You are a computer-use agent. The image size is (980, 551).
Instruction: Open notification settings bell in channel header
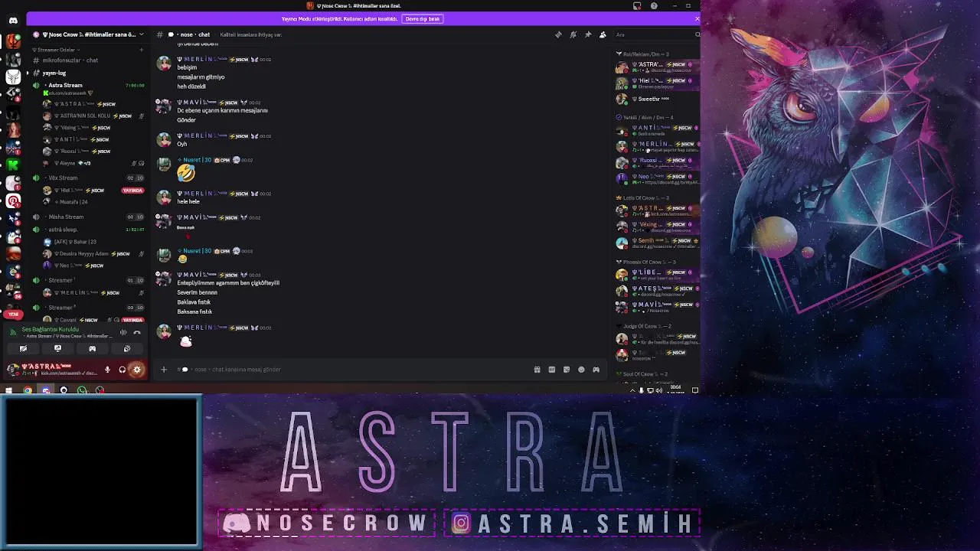click(573, 34)
